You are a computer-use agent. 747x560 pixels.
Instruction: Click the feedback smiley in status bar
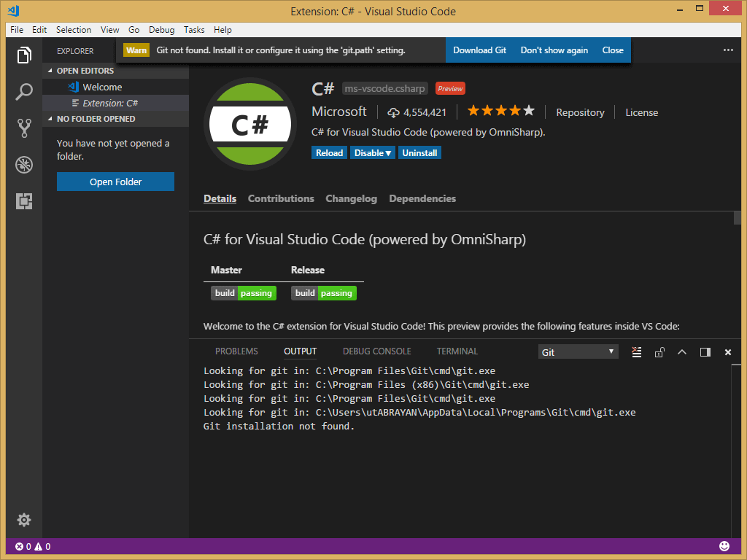click(724, 546)
